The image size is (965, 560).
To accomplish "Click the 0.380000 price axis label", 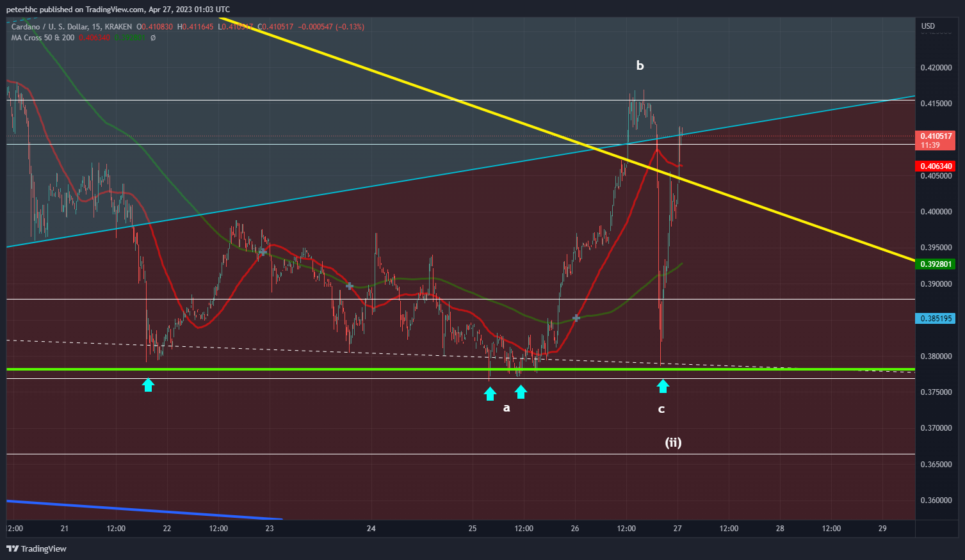I will (x=936, y=356).
